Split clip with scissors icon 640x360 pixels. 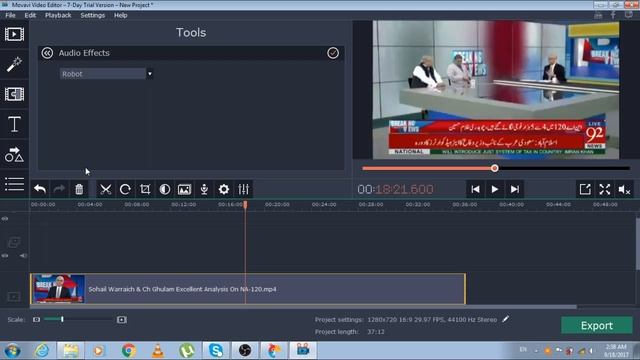tap(106, 189)
